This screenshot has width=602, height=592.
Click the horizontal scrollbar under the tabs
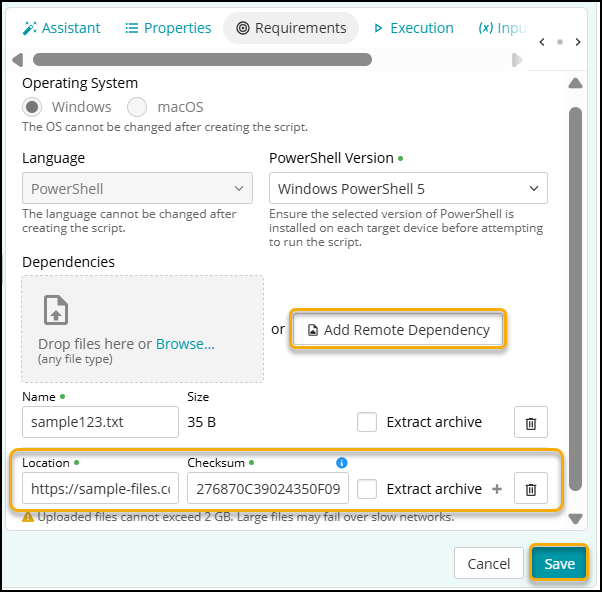tap(202, 60)
